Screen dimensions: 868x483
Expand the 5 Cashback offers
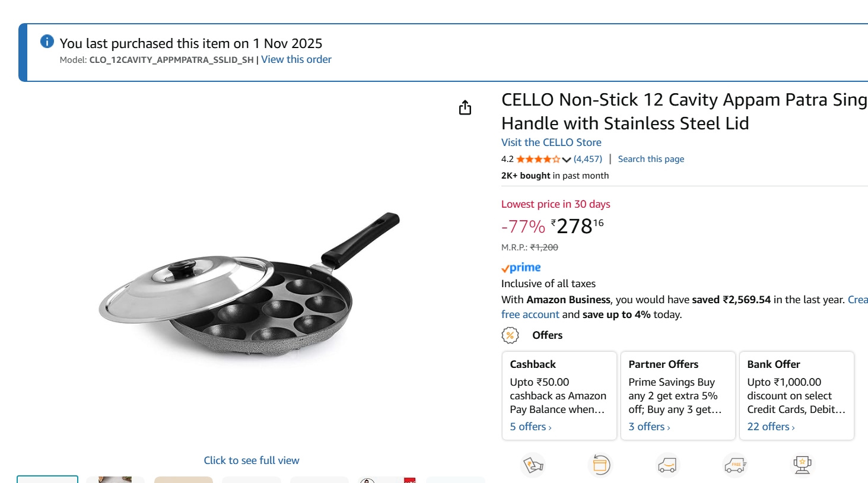[529, 426]
